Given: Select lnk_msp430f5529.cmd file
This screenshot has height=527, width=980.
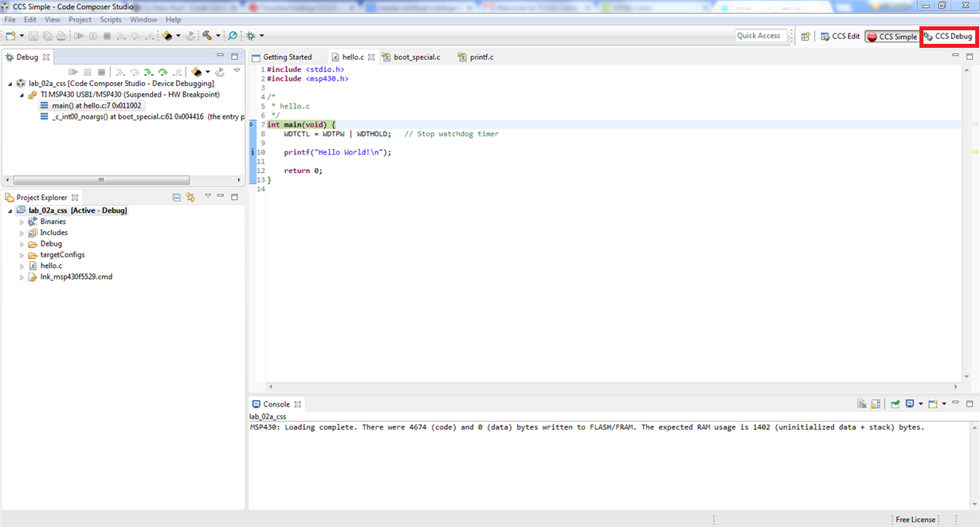Looking at the screenshot, I should 76,277.
